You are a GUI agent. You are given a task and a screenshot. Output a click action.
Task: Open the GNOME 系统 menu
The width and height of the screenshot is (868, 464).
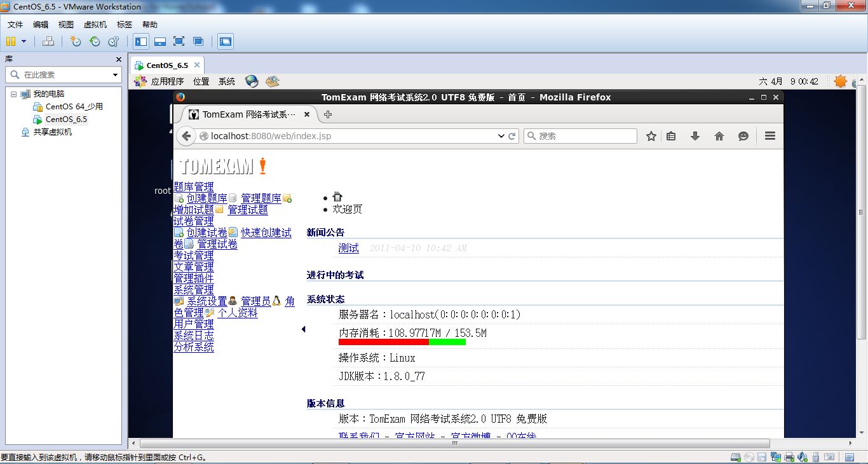point(227,81)
